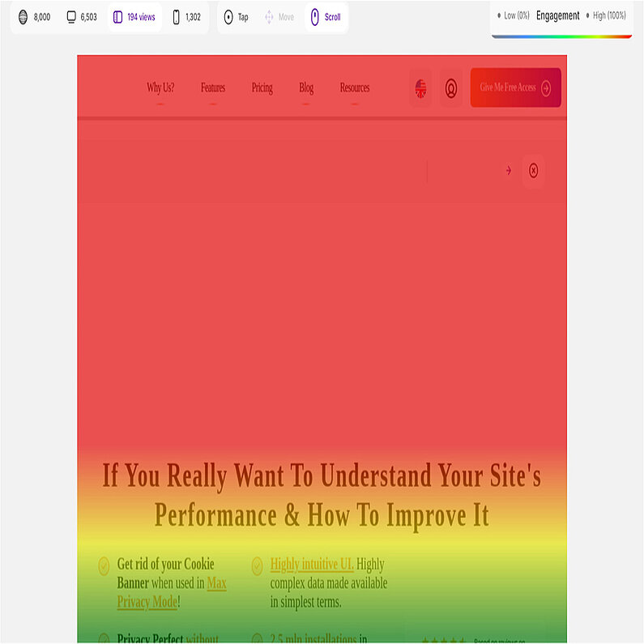Click the arrow icon in the banner bar

tap(509, 170)
